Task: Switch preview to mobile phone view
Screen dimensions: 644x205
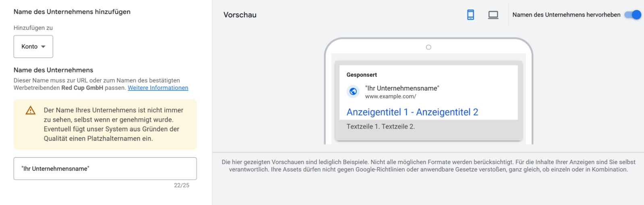Action: [470, 15]
